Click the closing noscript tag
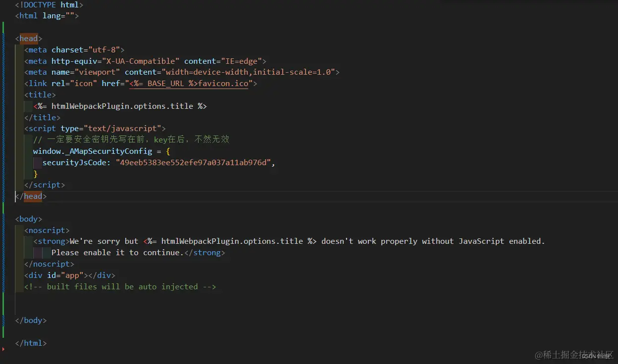Viewport: 618px width, 364px height. tap(50, 264)
